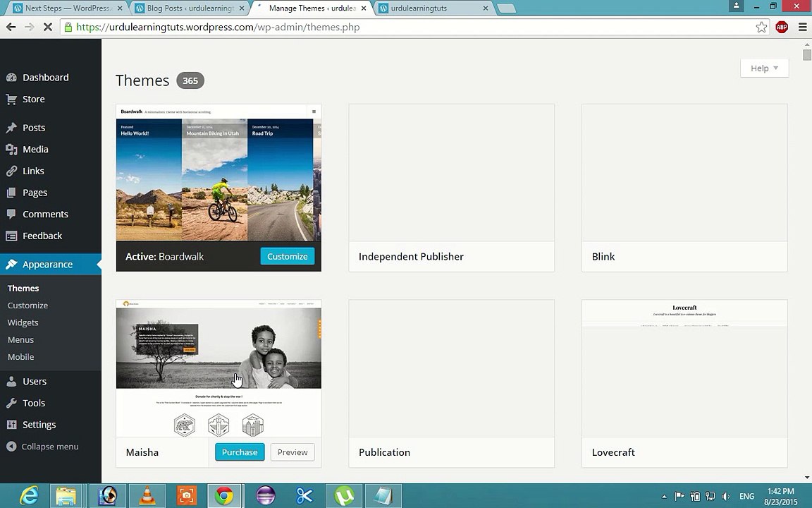Image resolution: width=812 pixels, height=508 pixels.
Task: Launch Internet Explorer from taskbar
Action: point(29,495)
